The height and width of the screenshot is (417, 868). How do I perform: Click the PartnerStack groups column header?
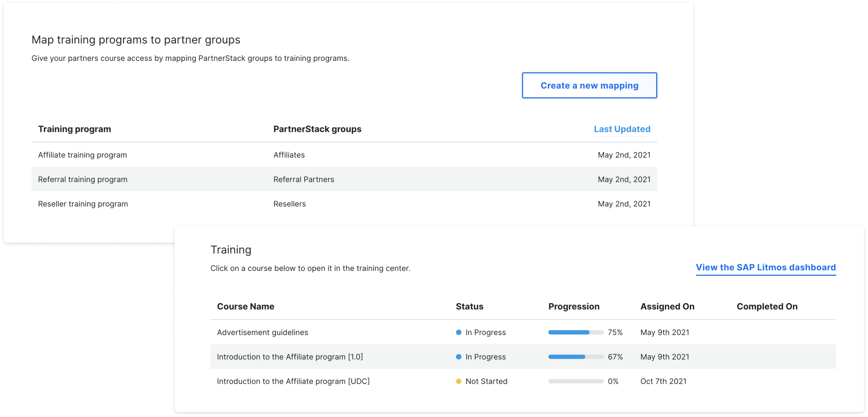click(x=317, y=129)
